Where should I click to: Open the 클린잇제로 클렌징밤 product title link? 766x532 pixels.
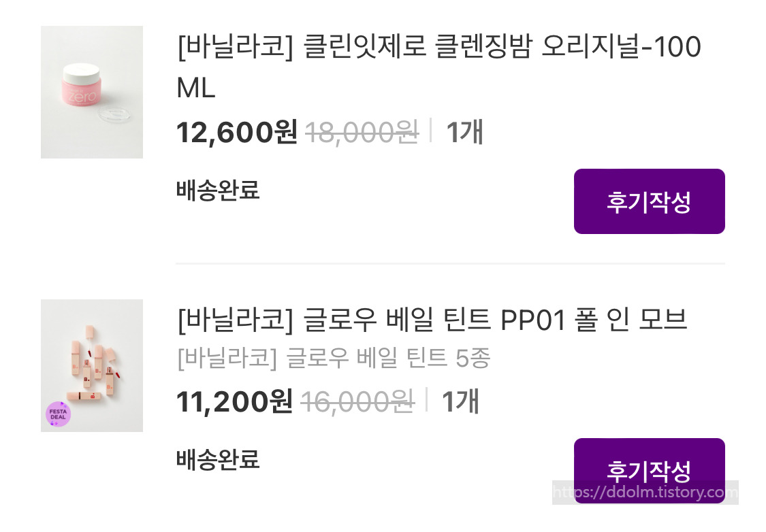pyautogui.click(x=436, y=48)
